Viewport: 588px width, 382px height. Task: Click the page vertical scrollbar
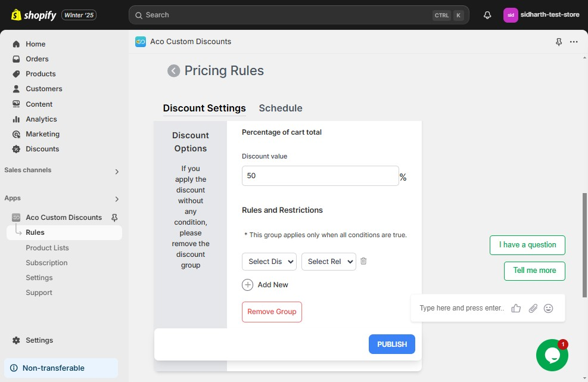584,245
